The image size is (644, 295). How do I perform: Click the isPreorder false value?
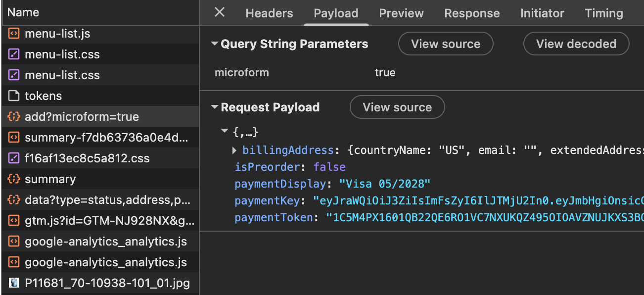[329, 167]
